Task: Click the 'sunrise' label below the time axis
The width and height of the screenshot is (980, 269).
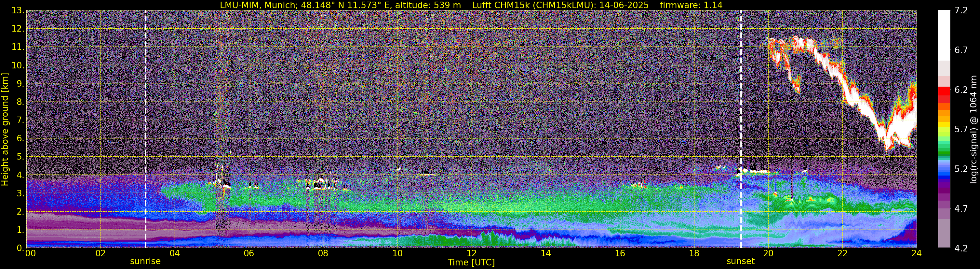Action: (145, 262)
